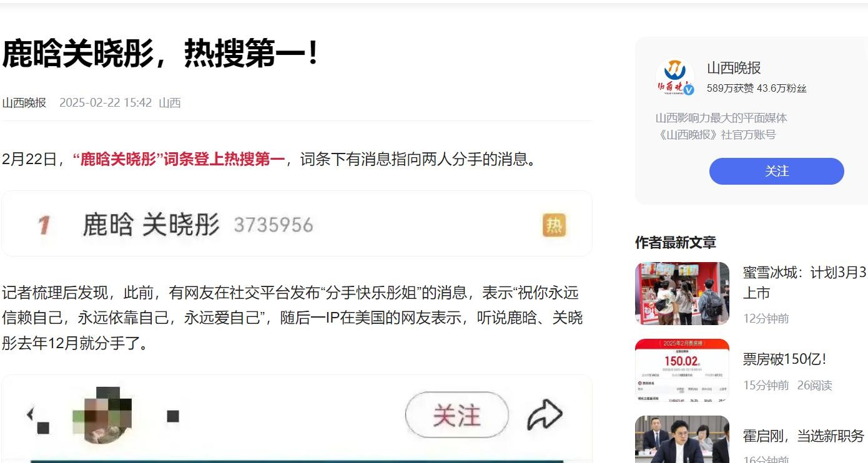This screenshot has width=868, height=463.
Task: Open article 票房破150亿！
Action: [785, 359]
